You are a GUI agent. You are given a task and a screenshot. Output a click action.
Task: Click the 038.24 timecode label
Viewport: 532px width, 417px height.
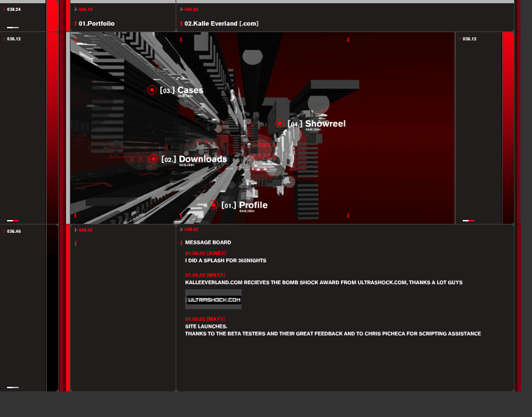[13, 10]
